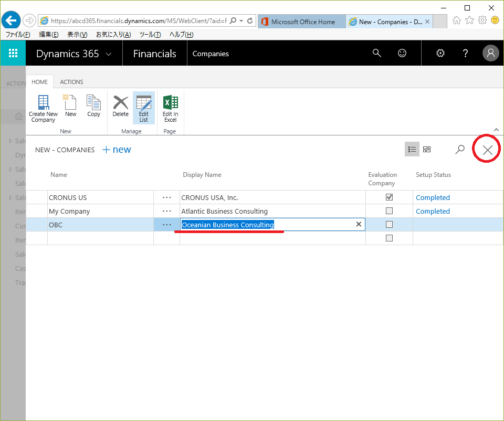Open the settings gear in header
The width and height of the screenshot is (504, 421).
coord(440,53)
